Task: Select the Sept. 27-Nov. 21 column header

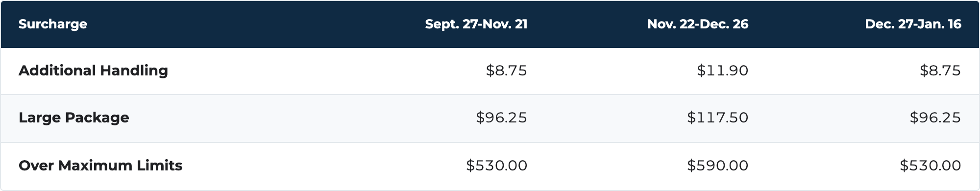Action: [476, 24]
